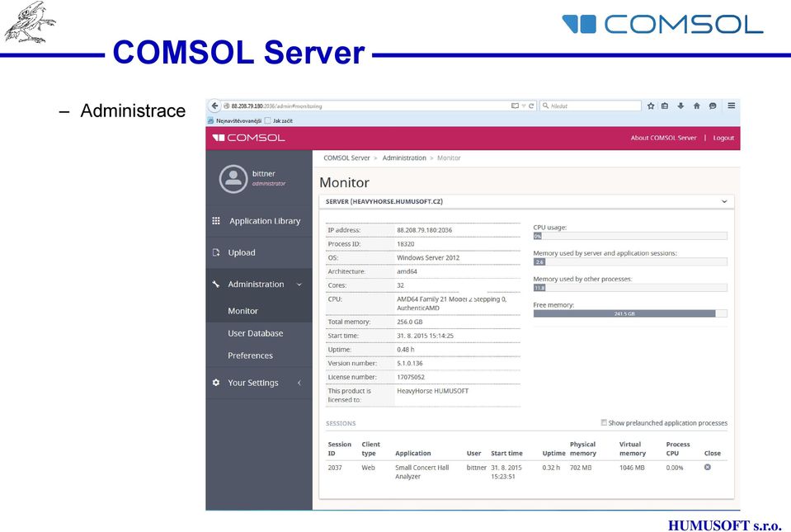Click the Physical memory column header
This screenshot has width=791, height=532.
(x=582, y=449)
